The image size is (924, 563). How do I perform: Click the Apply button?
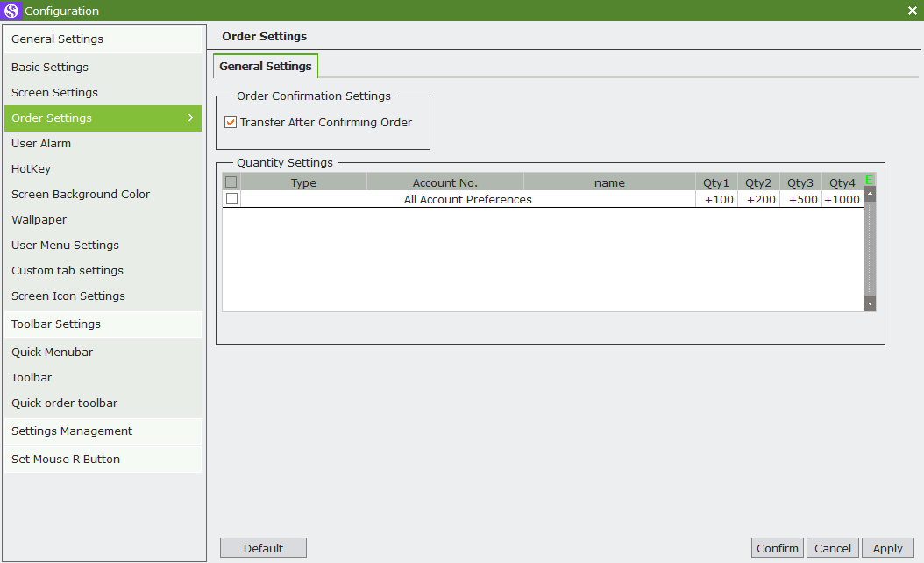click(x=887, y=548)
